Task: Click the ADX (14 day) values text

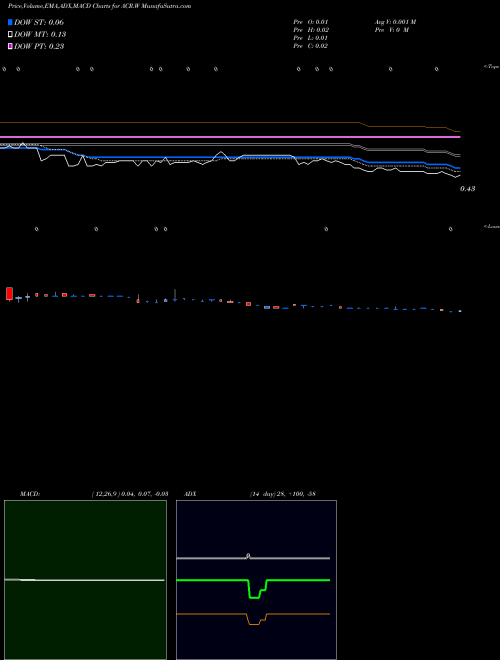Action: [x=282, y=494]
